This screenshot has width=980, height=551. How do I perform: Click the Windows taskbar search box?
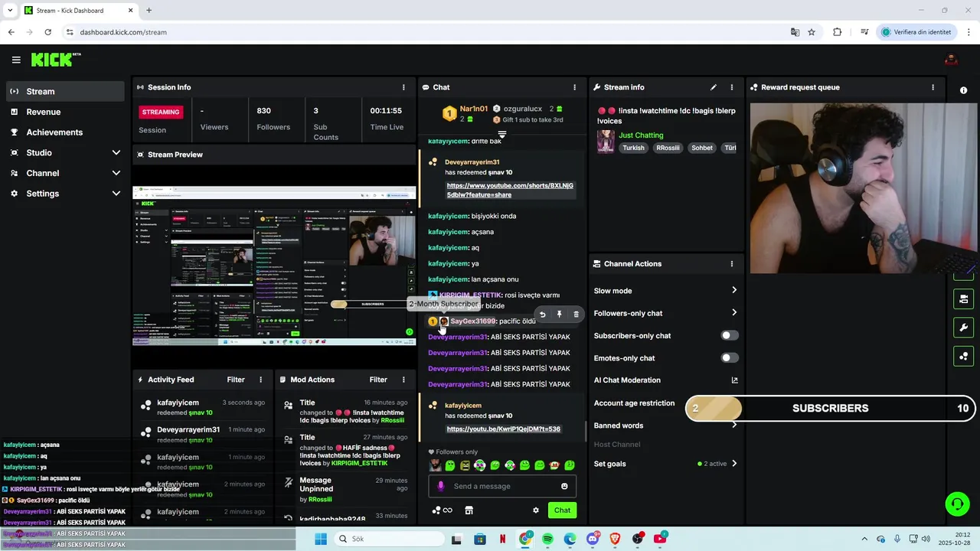pyautogui.click(x=388, y=539)
